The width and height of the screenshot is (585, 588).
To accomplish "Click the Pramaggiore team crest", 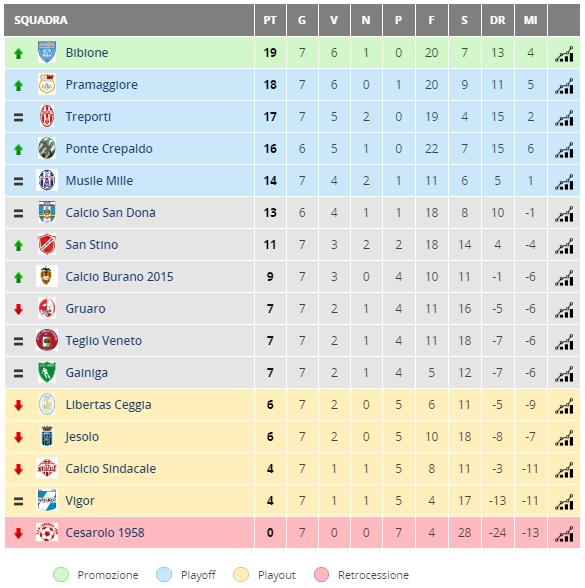I will 47,84.
